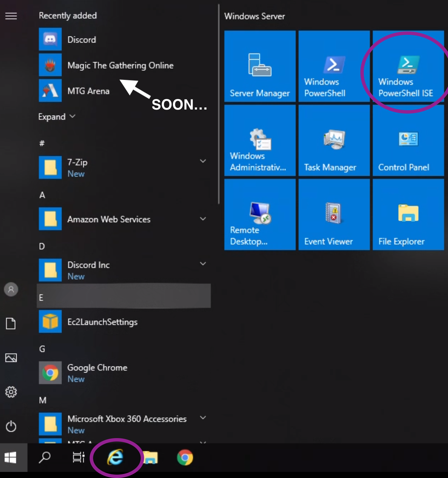
Task: Open the Server Manager tile
Action: coord(260,66)
